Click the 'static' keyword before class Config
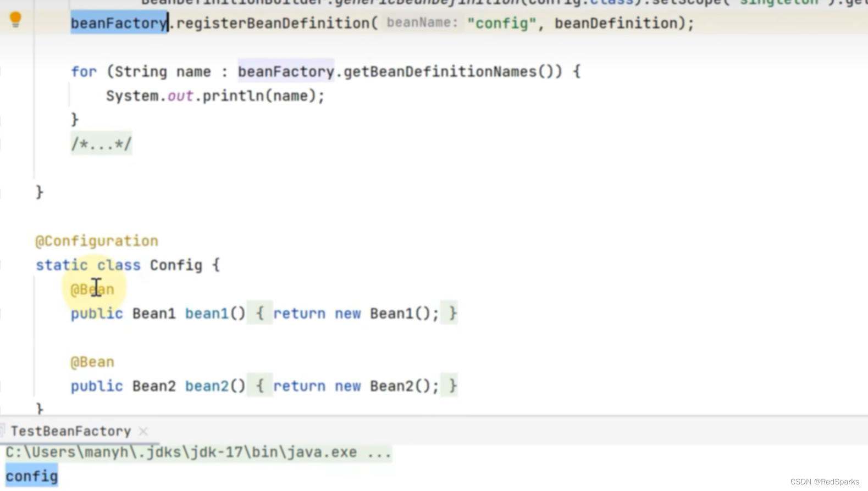The width and height of the screenshot is (868, 491). tap(62, 265)
